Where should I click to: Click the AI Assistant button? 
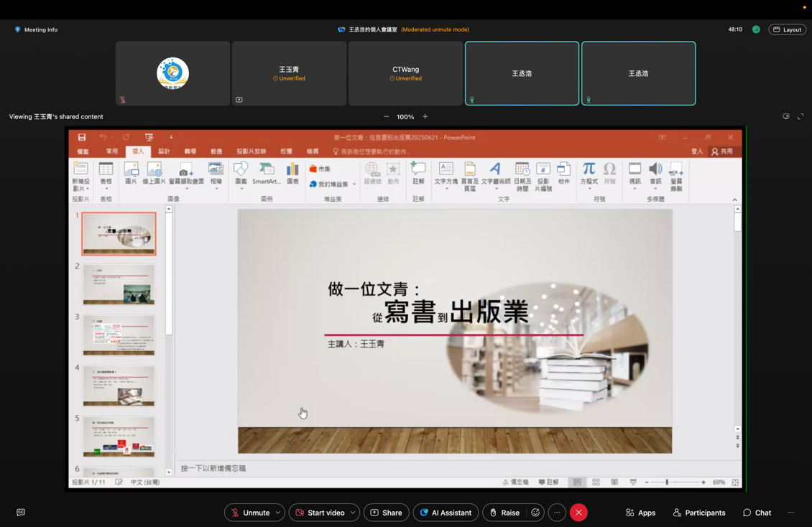446,513
